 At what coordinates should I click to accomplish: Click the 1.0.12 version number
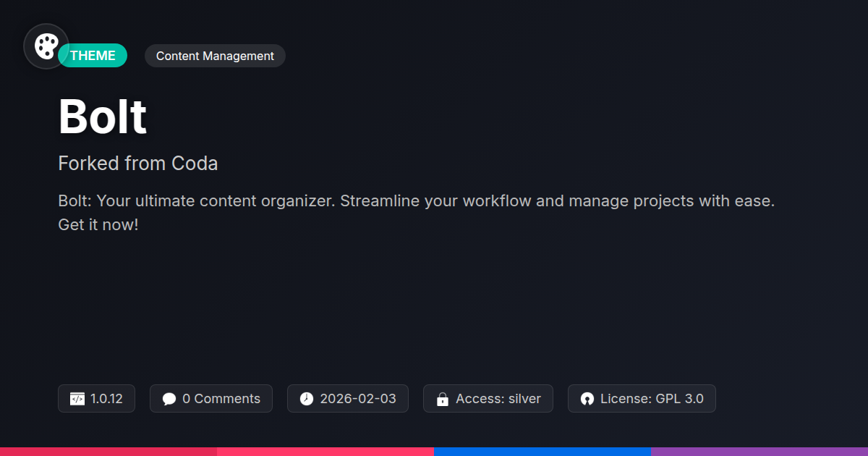point(106,399)
